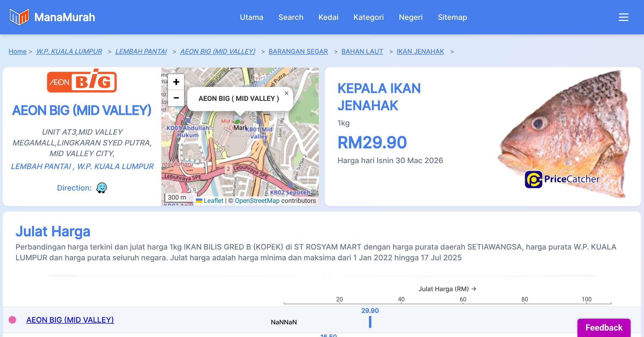Viewport: 644px width, 337px height.
Task: Click the ManaMurah logo icon
Action: tap(19, 17)
